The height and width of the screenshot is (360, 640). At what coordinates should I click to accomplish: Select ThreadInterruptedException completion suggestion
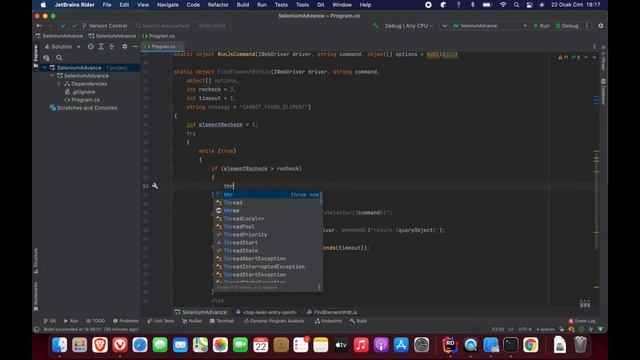tap(268, 267)
